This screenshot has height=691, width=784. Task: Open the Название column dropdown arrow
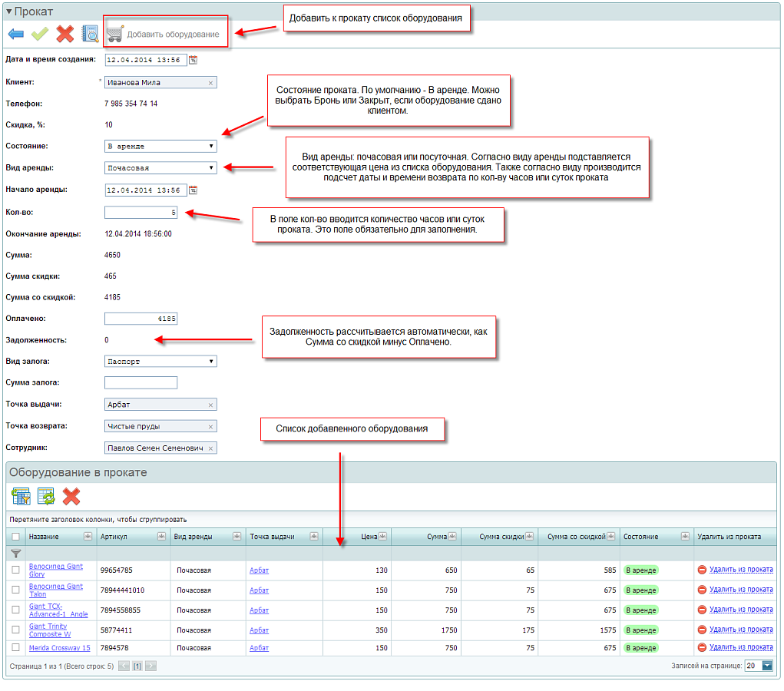(88, 537)
